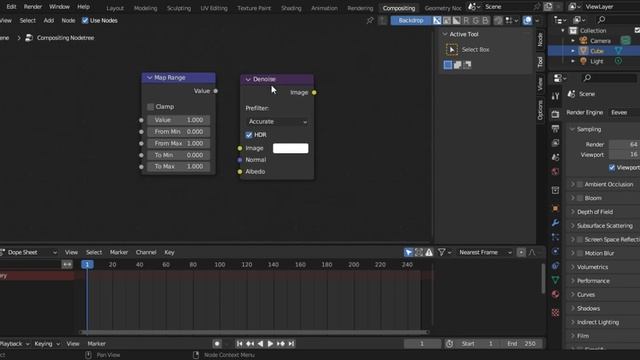
Task: Enable the Screen Space Reflections checkbox
Action: 580,240
